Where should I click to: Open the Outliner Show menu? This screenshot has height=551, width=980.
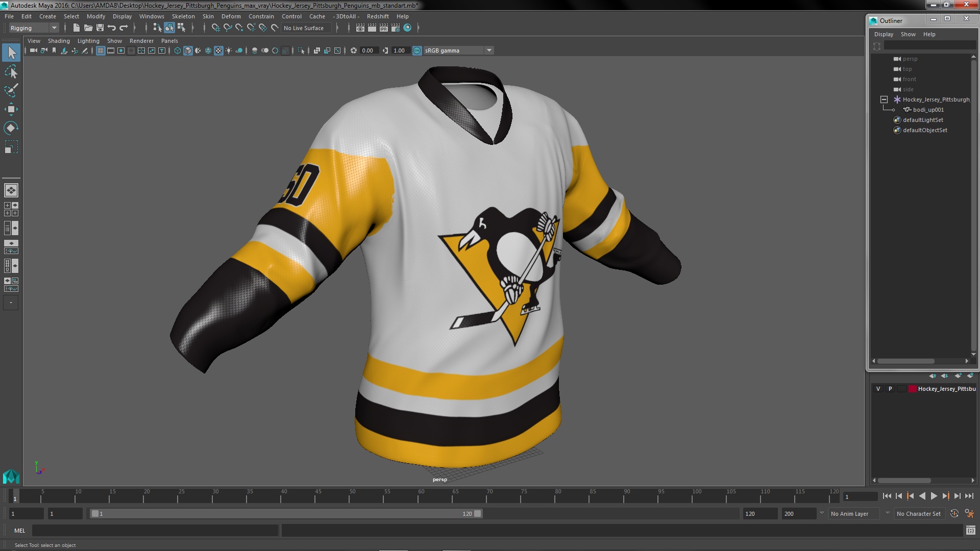tap(908, 34)
